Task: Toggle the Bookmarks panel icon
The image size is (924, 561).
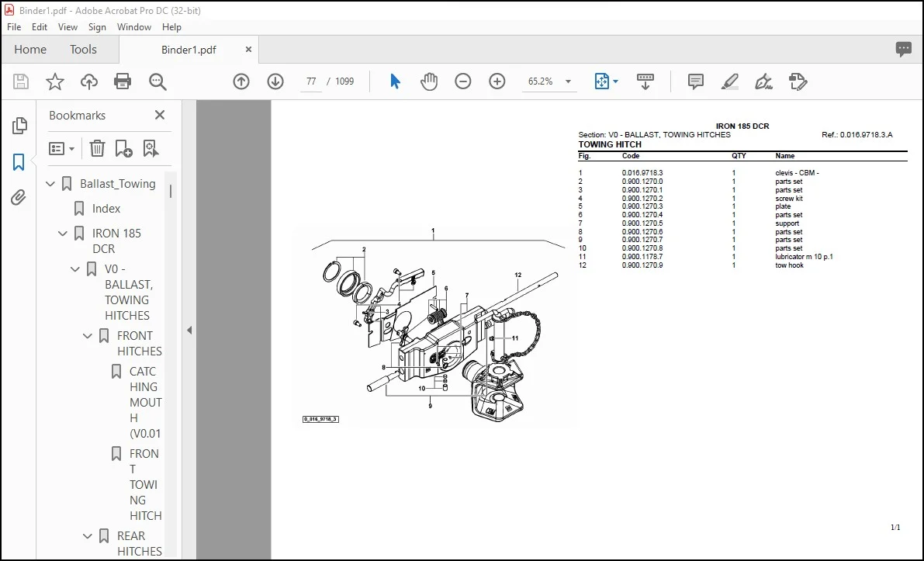Action: point(19,161)
